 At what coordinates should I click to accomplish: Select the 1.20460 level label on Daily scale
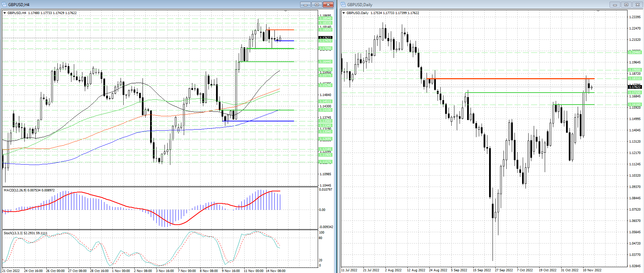634,52
